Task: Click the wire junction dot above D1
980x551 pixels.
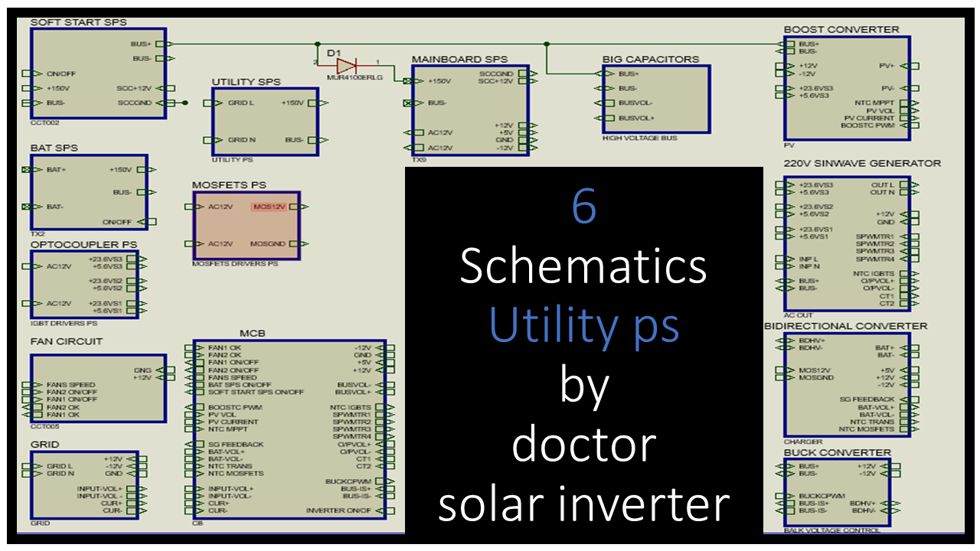Action: click(x=317, y=44)
